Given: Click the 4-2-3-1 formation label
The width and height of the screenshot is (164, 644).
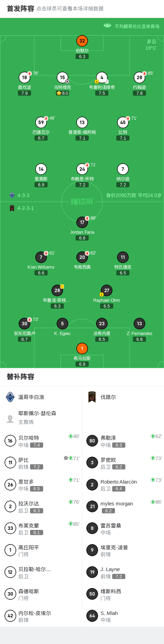Looking at the screenshot, I should pos(26,208).
